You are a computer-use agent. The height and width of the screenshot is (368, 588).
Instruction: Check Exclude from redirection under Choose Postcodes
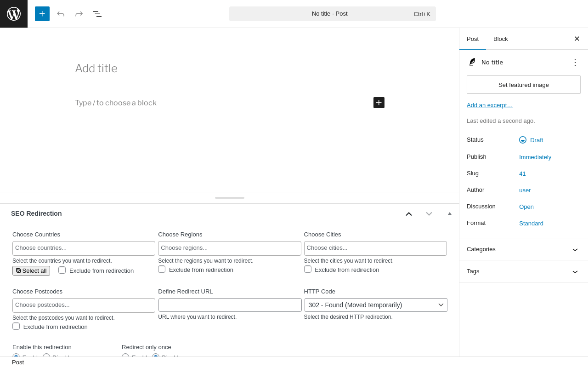click(x=16, y=326)
